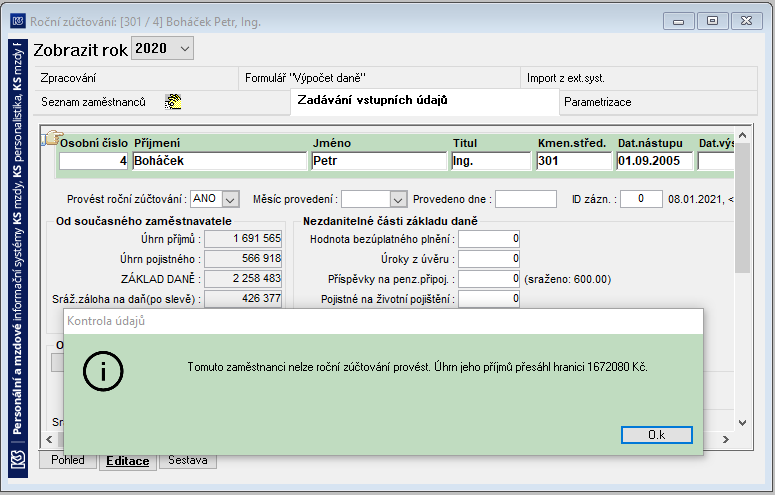Switch to the Parametrizace tab
Image resolution: width=775 pixels, height=495 pixels.
(x=658, y=102)
